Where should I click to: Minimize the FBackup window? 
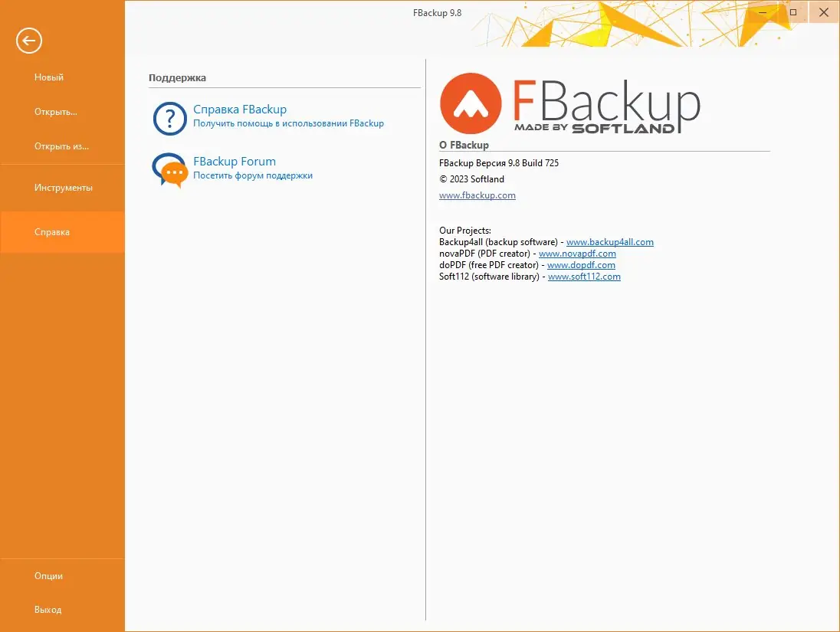[763, 12]
